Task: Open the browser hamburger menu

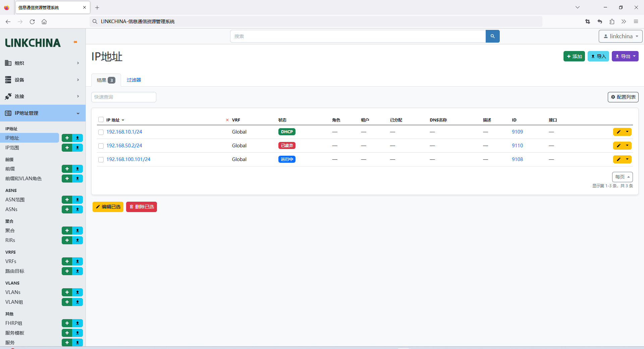Action: point(636,21)
